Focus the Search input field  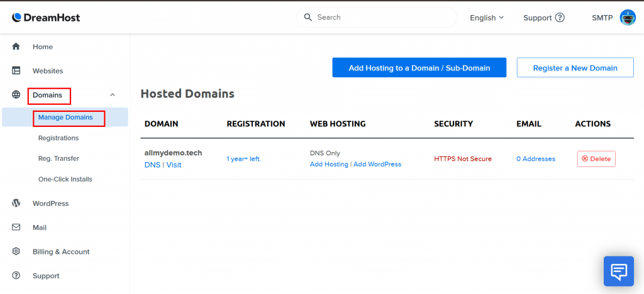(x=377, y=17)
